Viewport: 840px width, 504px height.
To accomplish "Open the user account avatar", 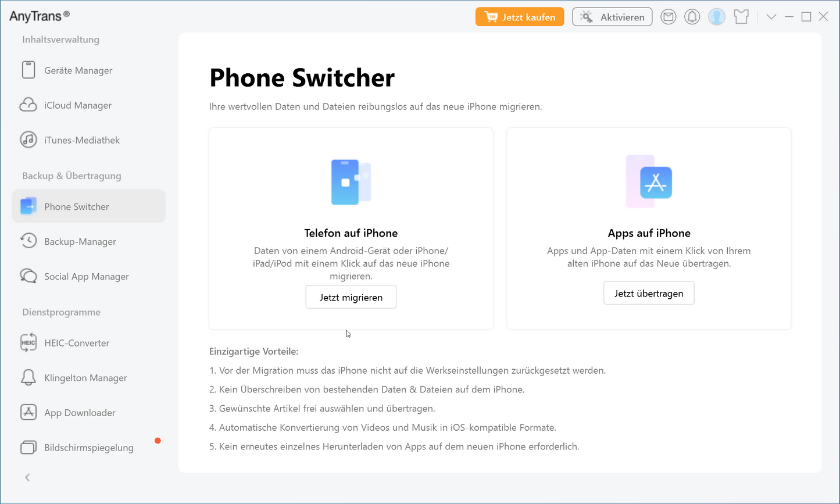I will [717, 17].
